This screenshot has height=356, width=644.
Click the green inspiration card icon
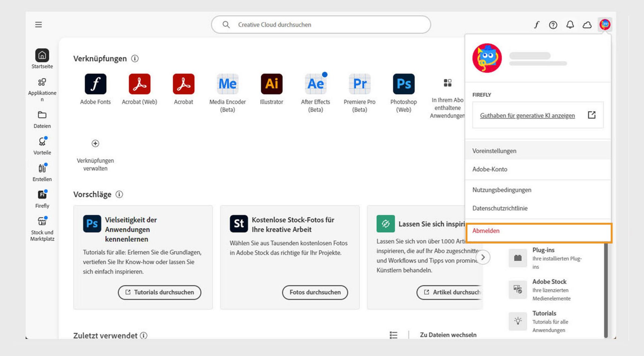(x=386, y=224)
